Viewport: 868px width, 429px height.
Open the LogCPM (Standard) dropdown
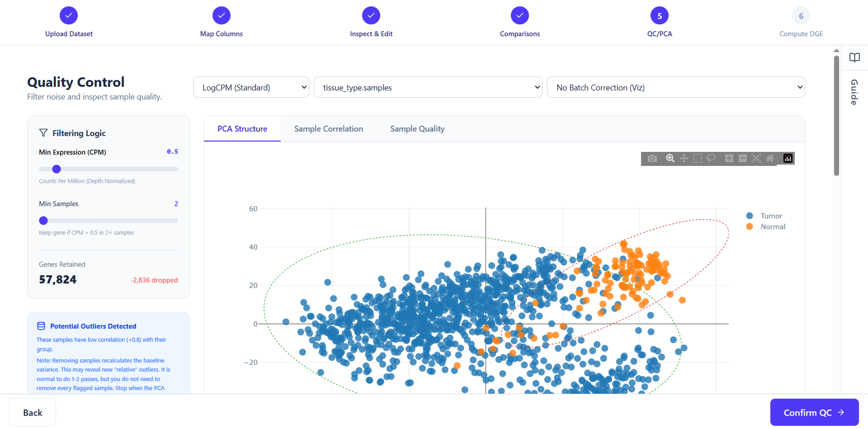251,87
